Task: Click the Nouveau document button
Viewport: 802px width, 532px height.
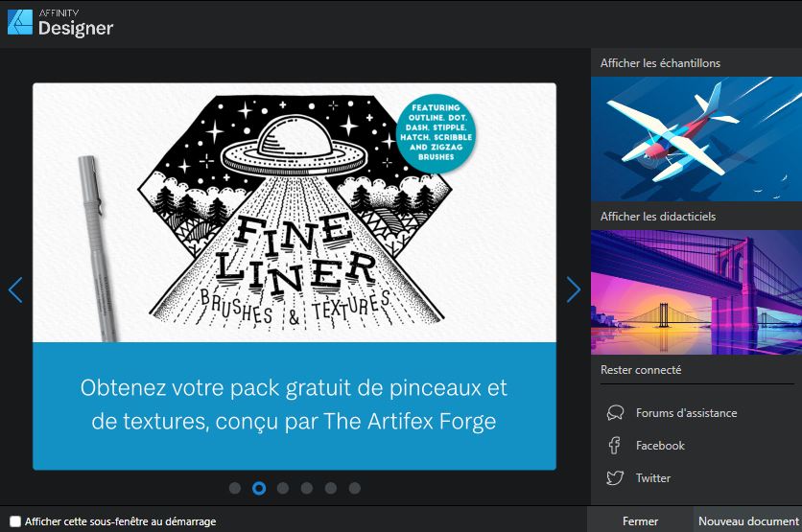Action: (748, 520)
